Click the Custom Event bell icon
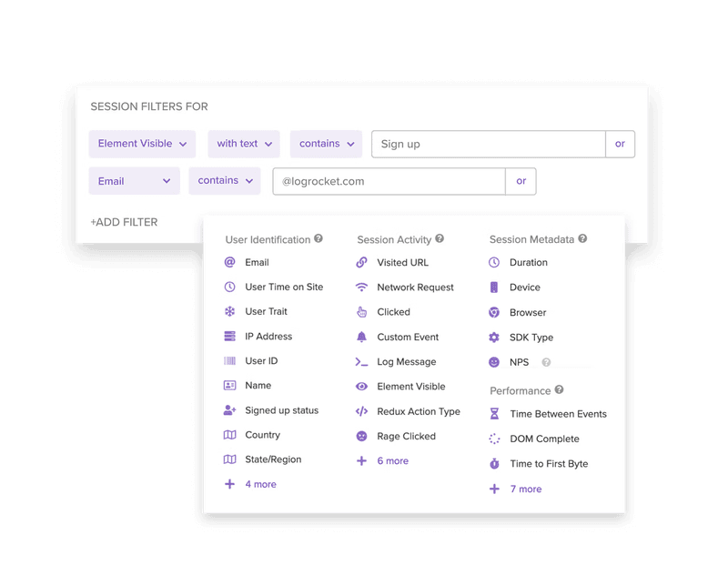This screenshot has width=728, height=565. [362, 337]
